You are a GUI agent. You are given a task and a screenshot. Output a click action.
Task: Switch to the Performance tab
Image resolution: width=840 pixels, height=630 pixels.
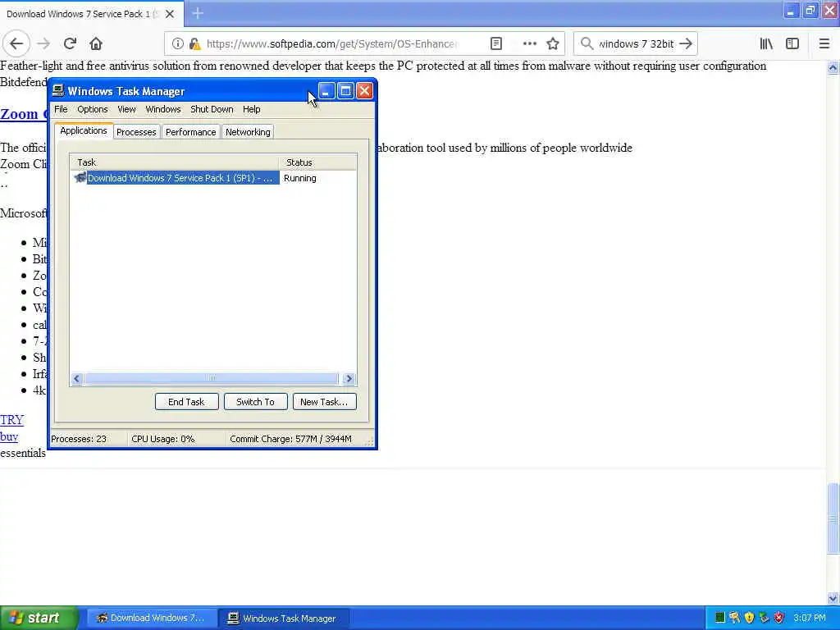190,132
